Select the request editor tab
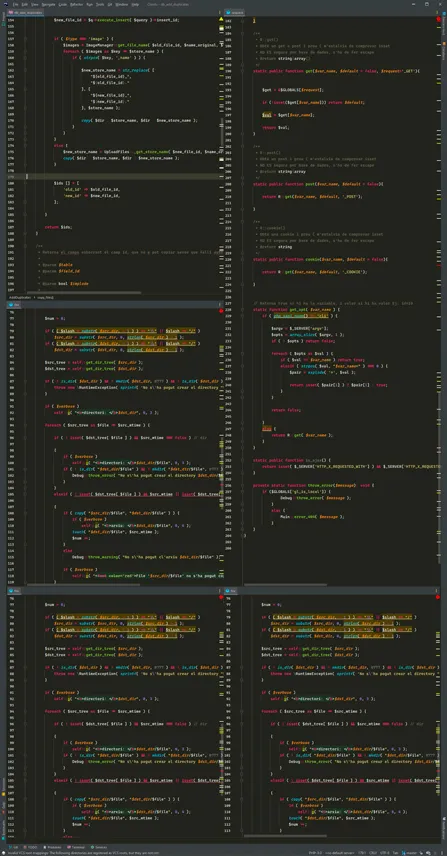 pos(235,13)
